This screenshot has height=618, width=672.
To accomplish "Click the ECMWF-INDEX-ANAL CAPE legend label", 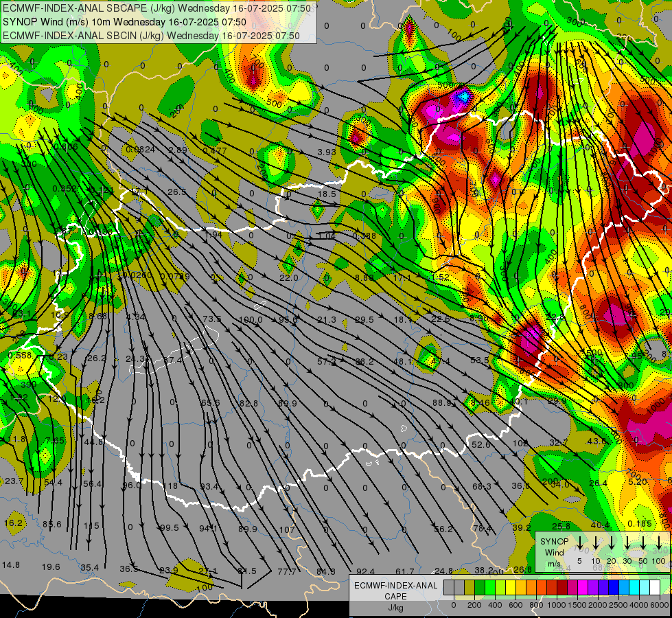I will (x=395, y=591).
